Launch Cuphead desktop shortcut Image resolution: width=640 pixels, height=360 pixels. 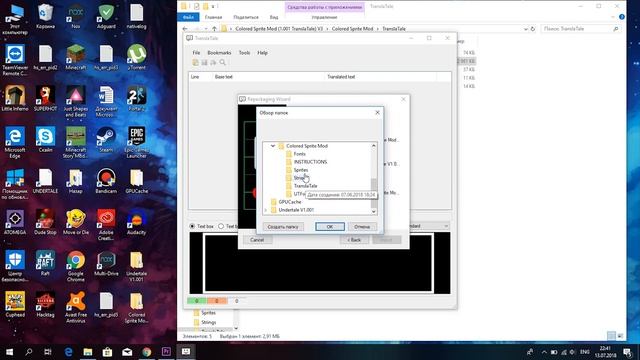click(15, 304)
